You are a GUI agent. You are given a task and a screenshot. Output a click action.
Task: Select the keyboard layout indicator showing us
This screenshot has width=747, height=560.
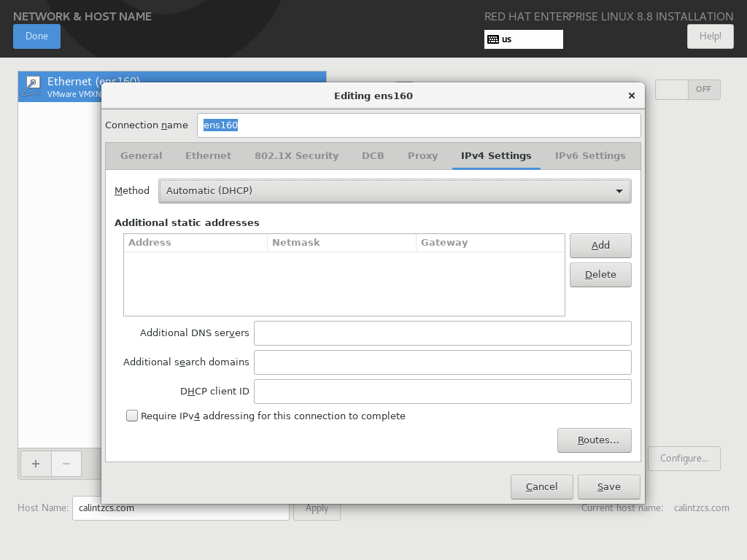coord(522,39)
